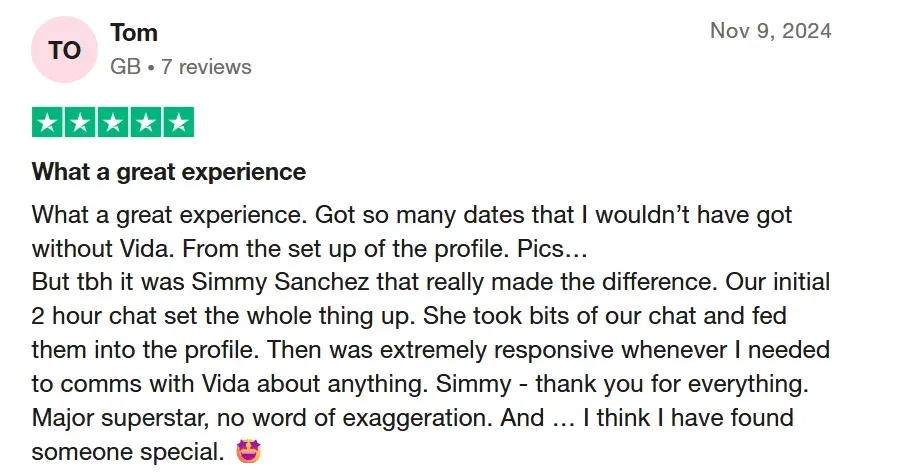
Task: Click the pink TO avatar circle
Action: point(64,50)
